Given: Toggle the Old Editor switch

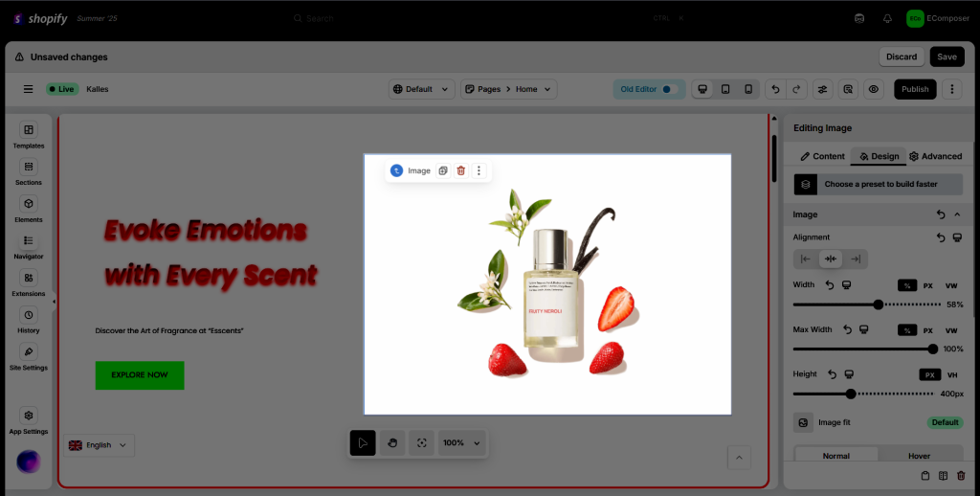Looking at the screenshot, I should click(669, 89).
